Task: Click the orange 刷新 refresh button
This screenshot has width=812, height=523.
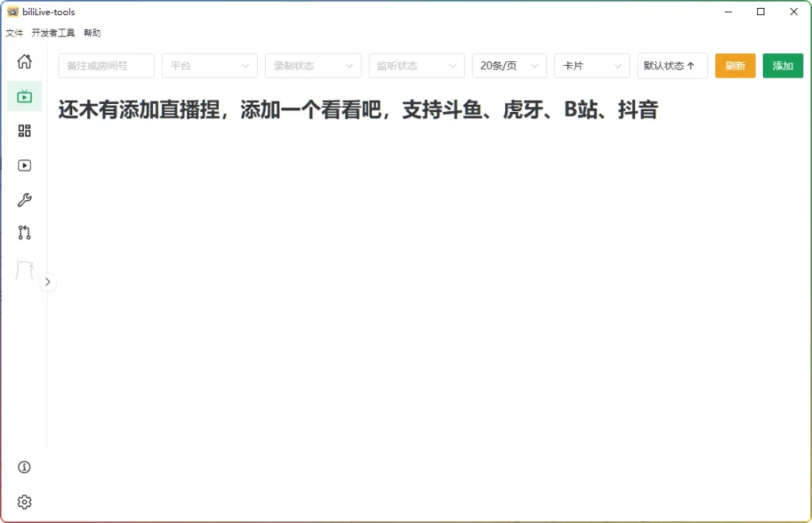Action: (735, 66)
